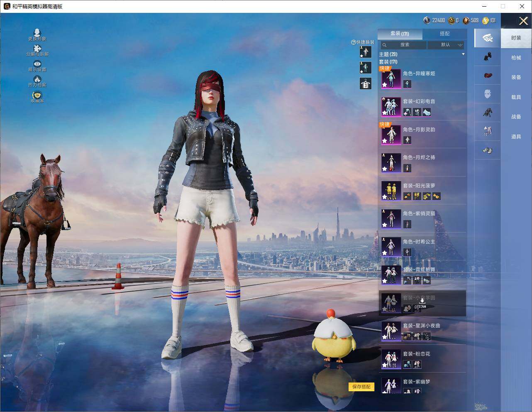Select the jacket tops category icon
This screenshot has height=412, width=532.
(488, 113)
